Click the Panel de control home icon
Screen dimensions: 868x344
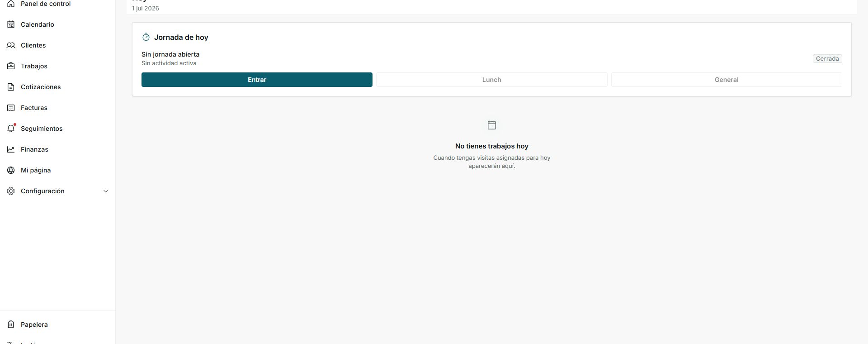click(11, 4)
